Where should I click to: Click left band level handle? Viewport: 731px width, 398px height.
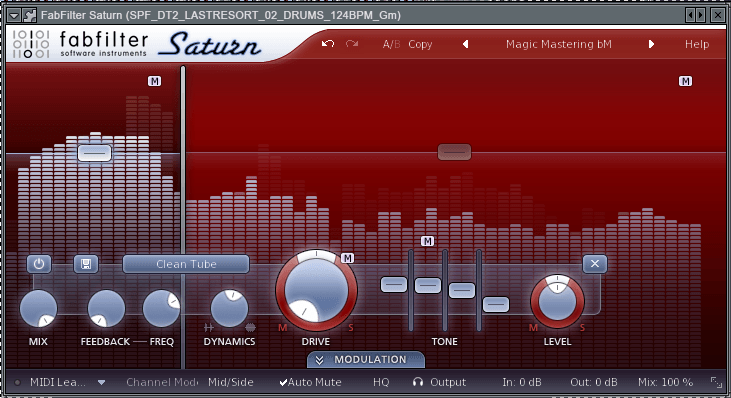pos(95,153)
